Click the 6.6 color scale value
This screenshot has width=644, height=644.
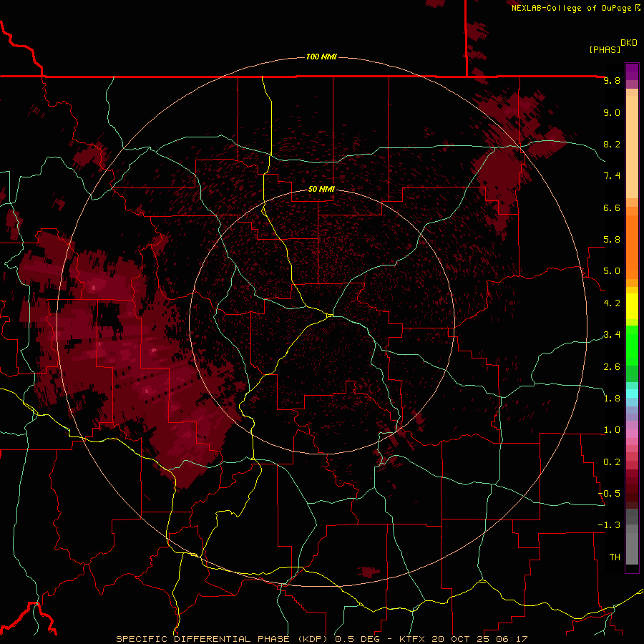[x=612, y=208]
